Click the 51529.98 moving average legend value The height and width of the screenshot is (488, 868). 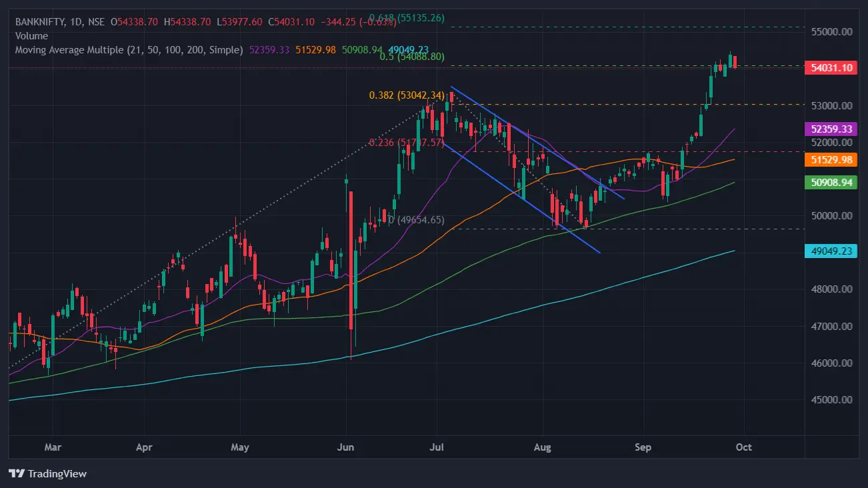pyautogui.click(x=315, y=50)
